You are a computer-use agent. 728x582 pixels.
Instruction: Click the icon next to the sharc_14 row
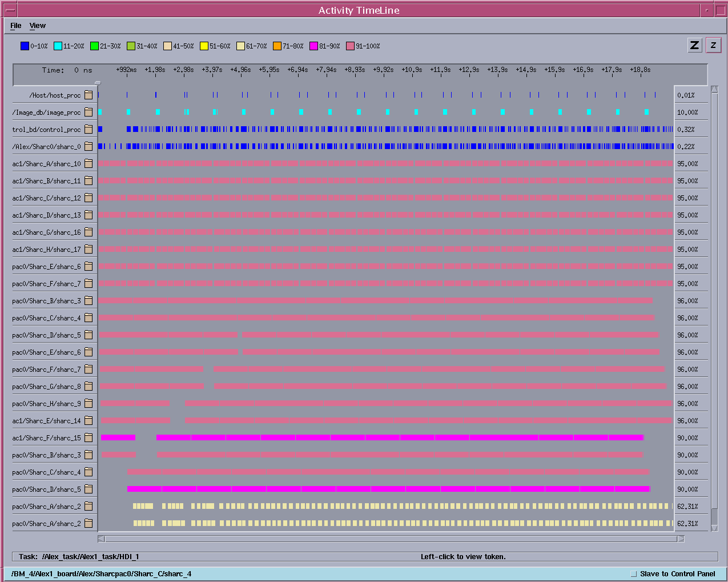[x=89, y=421]
